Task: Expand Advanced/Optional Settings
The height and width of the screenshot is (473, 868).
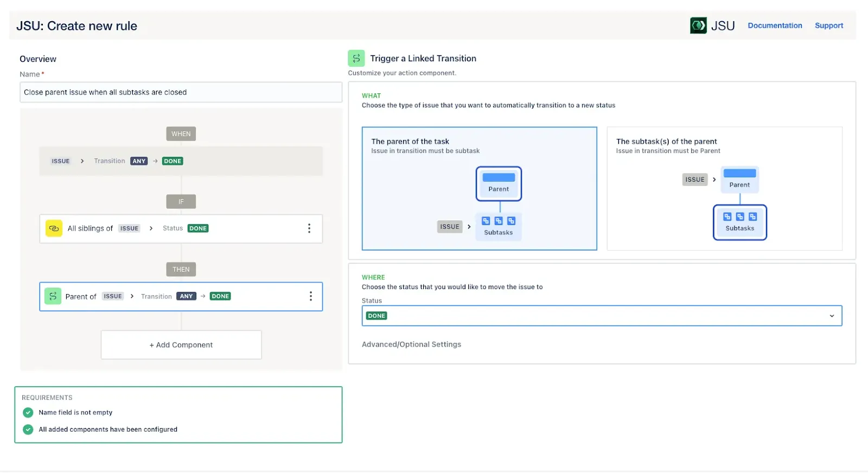Action: [412, 344]
